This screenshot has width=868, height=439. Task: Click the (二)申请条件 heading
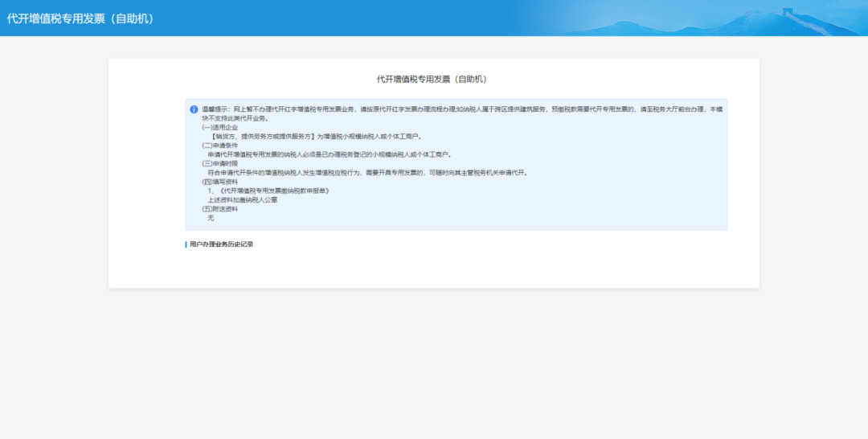coord(219,146)
